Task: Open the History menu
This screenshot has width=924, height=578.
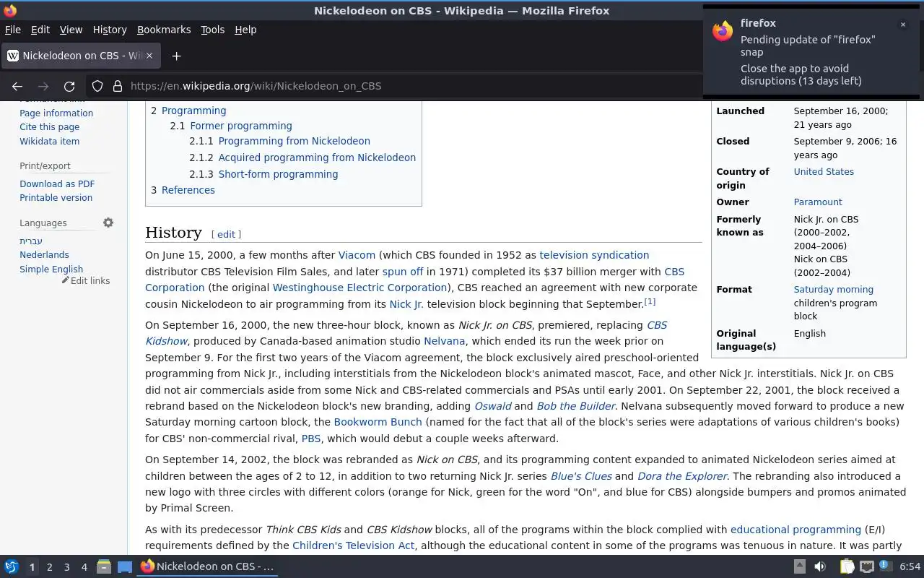Action: pos(110,30)
